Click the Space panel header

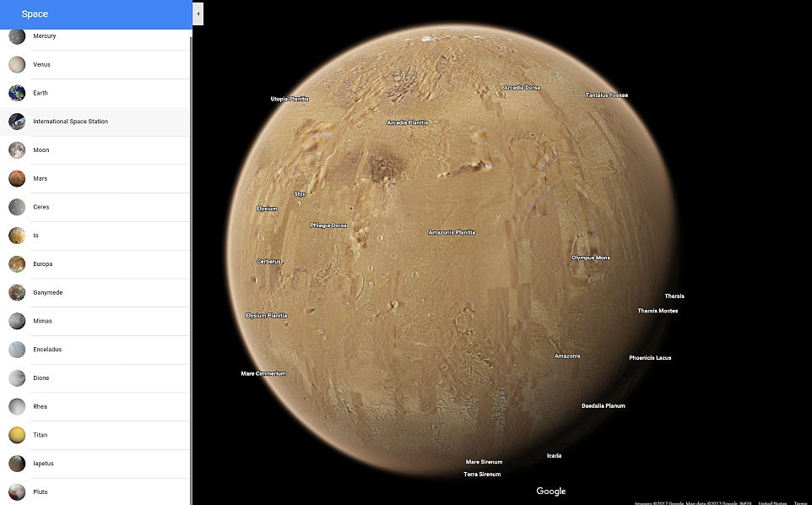coord(96,14)
